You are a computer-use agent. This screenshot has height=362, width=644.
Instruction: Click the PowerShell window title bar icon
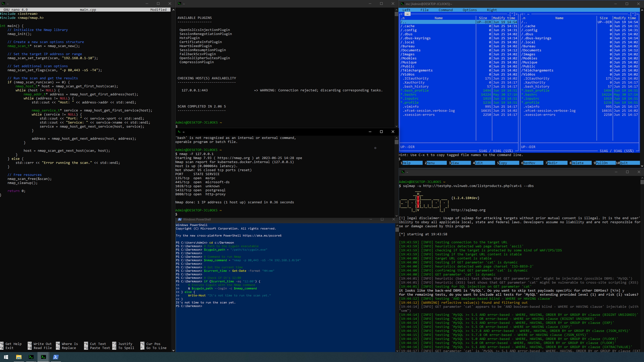pyautogui.click(x=179, y=219)
